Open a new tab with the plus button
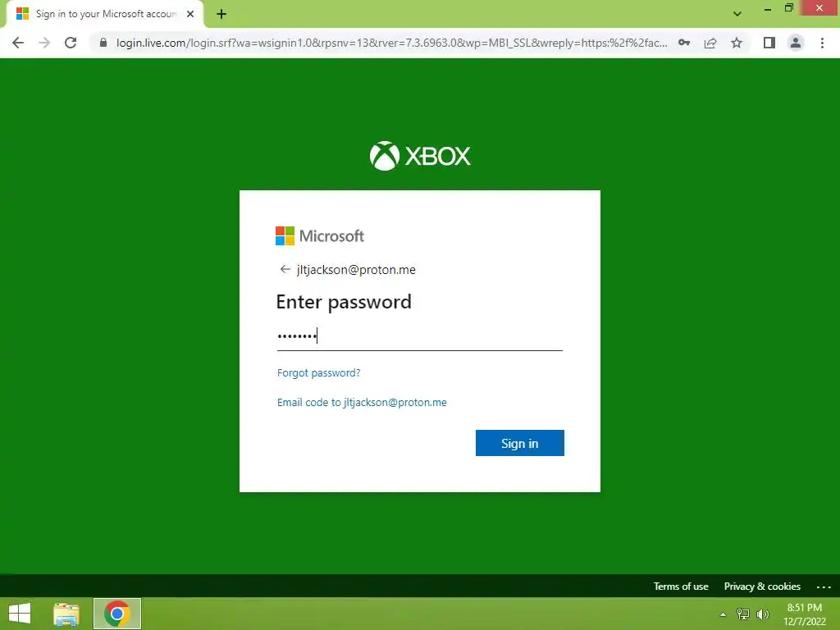This screenshot has height=630, width=840. [x=221, y=14]
